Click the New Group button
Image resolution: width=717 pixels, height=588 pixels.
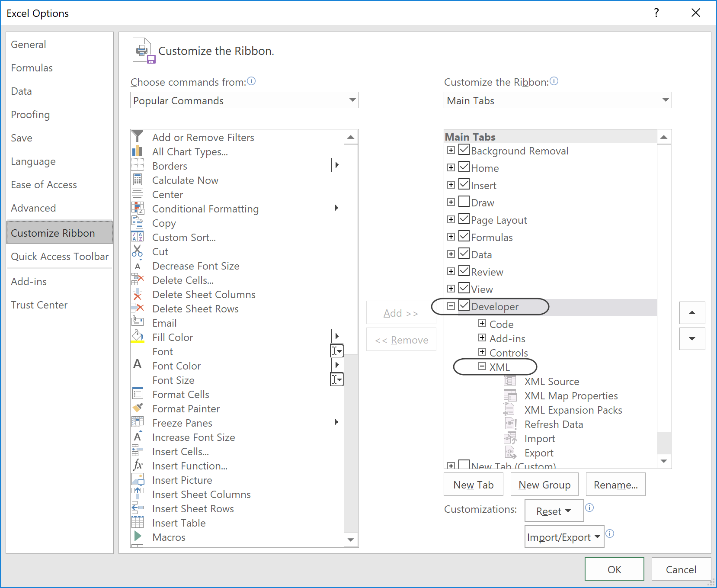[544, 485]
